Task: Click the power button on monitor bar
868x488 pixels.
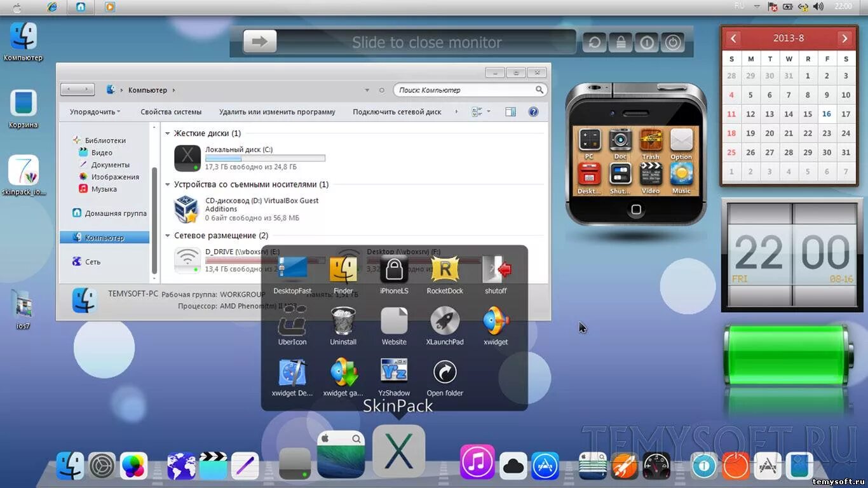Action: 673,43
